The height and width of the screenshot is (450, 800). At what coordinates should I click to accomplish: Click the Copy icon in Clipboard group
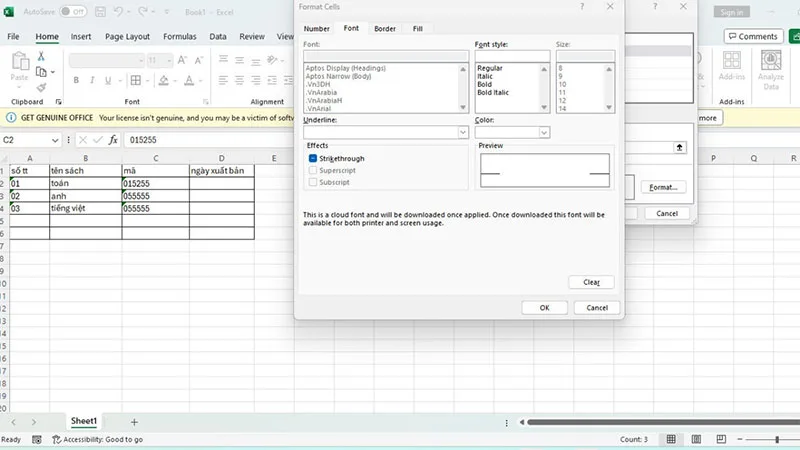(x=41, y=72)
